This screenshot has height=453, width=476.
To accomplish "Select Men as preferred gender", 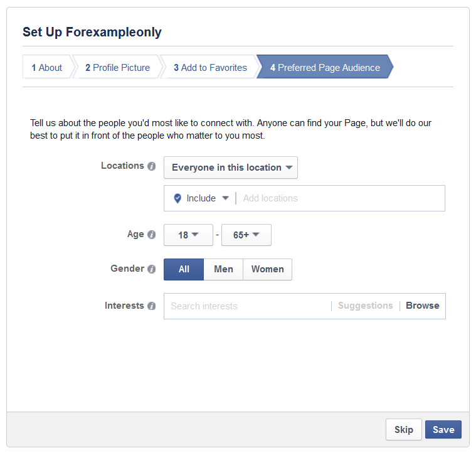I will (x=223, y=269).
